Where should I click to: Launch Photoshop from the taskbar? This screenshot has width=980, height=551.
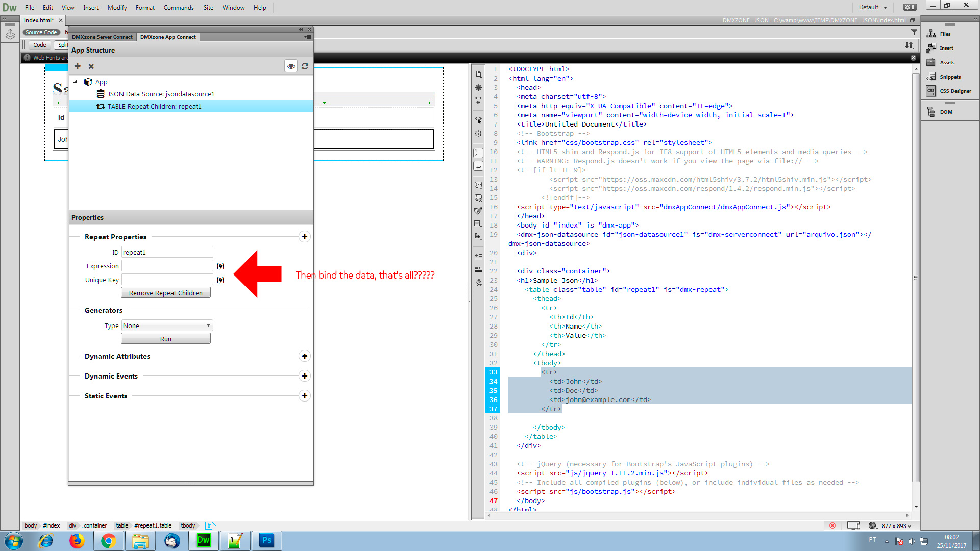[266, 541]
